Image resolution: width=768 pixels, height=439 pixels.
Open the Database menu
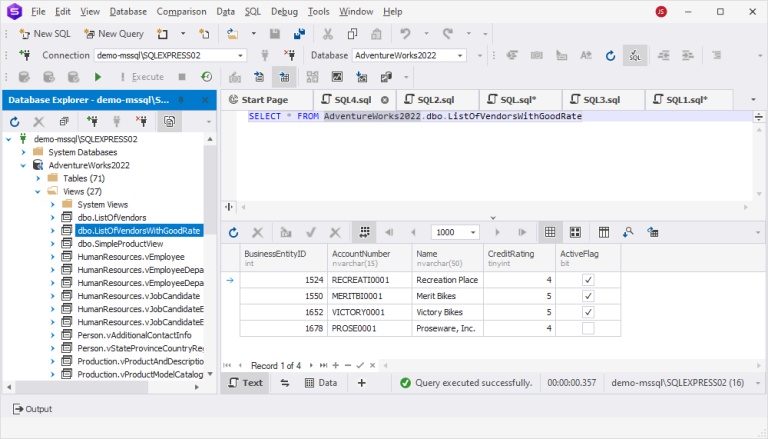[128, 11]
